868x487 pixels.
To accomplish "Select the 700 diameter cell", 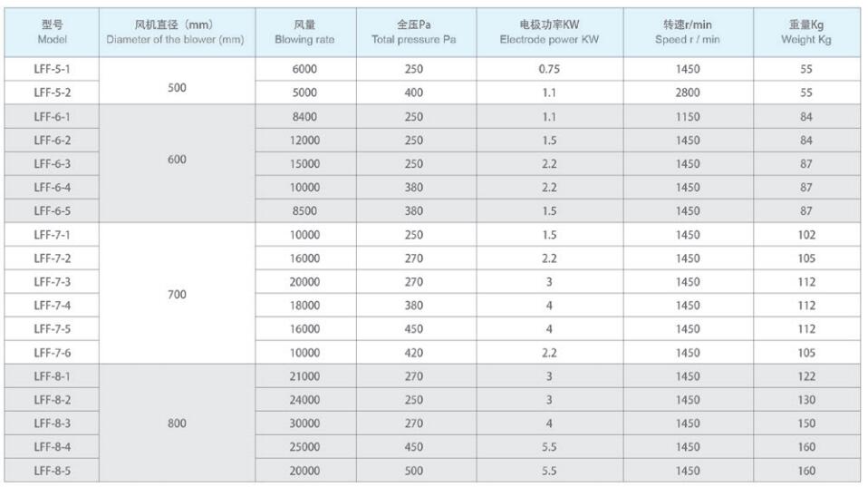I will [177, 295].
